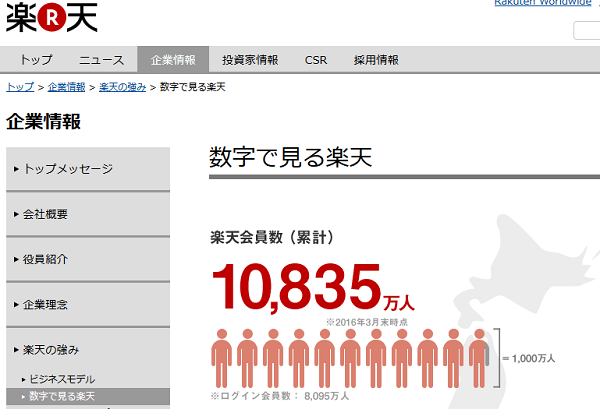Screen dimensions: 600x409
Task: Click the 企業情報 section heading
Action: [43, 122]
